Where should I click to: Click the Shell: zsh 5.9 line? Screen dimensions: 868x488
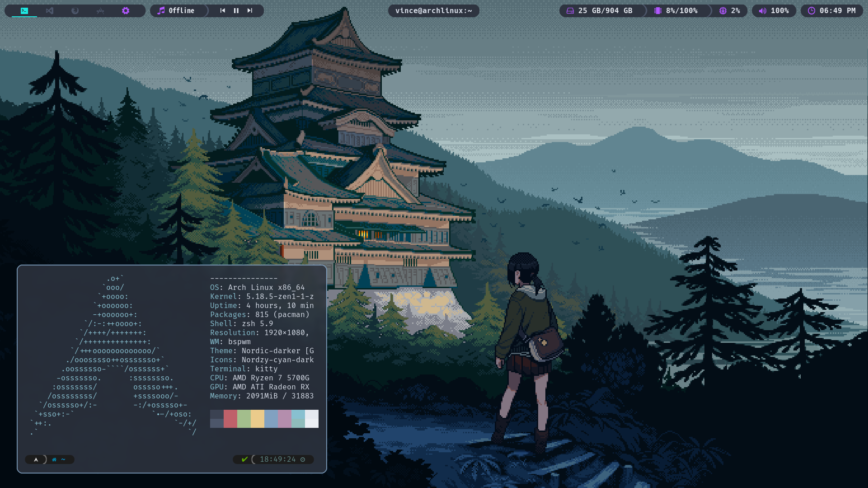click(242, 324)
